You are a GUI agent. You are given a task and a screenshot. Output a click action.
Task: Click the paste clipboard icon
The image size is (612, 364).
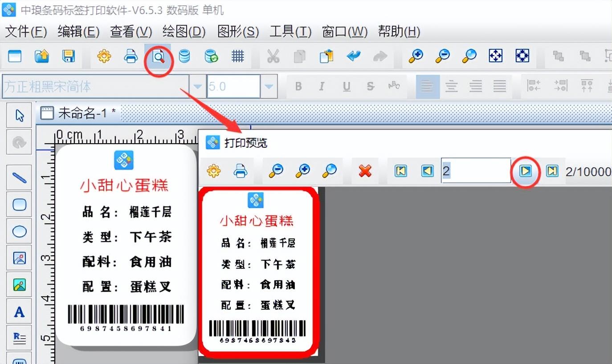(326, 56)
